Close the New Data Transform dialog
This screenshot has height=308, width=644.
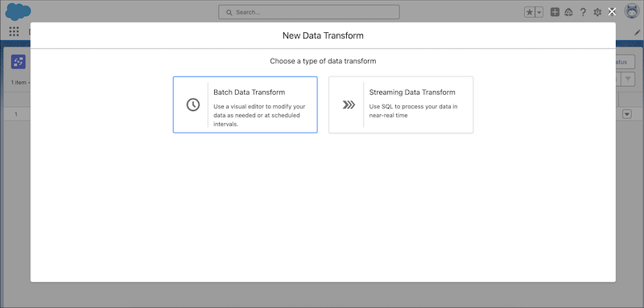click(x=612, y=12)
